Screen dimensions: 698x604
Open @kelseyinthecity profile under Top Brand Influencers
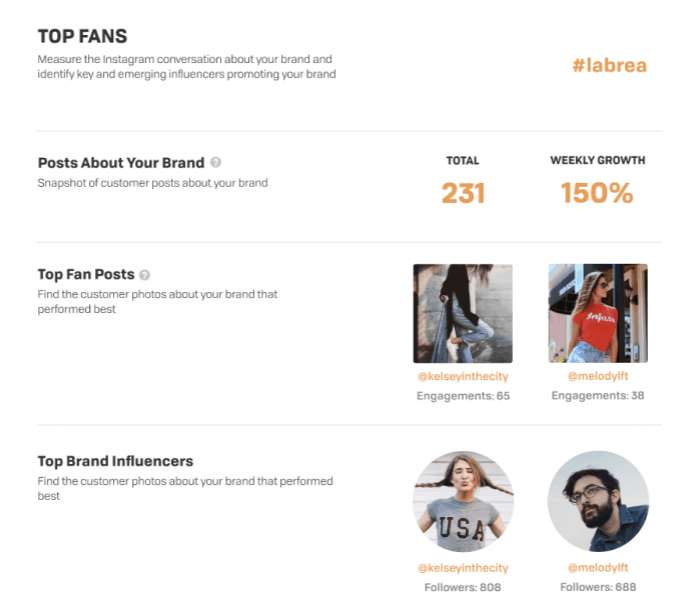(x=463, y=568)
